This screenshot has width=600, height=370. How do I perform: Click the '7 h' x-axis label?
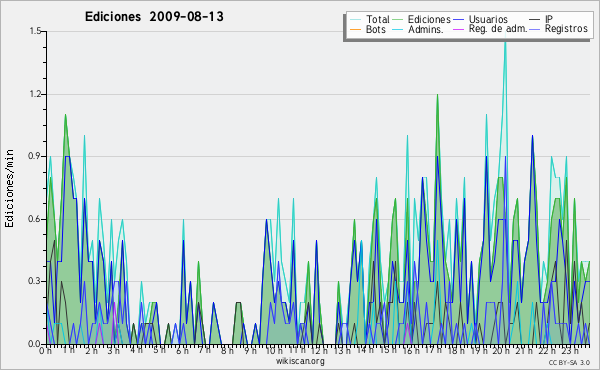tap(204, 350)
